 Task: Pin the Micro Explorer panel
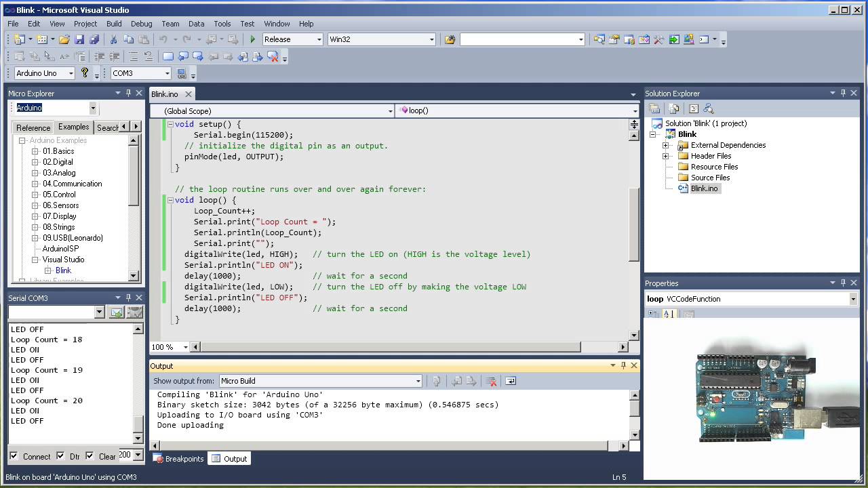(128, 93)
